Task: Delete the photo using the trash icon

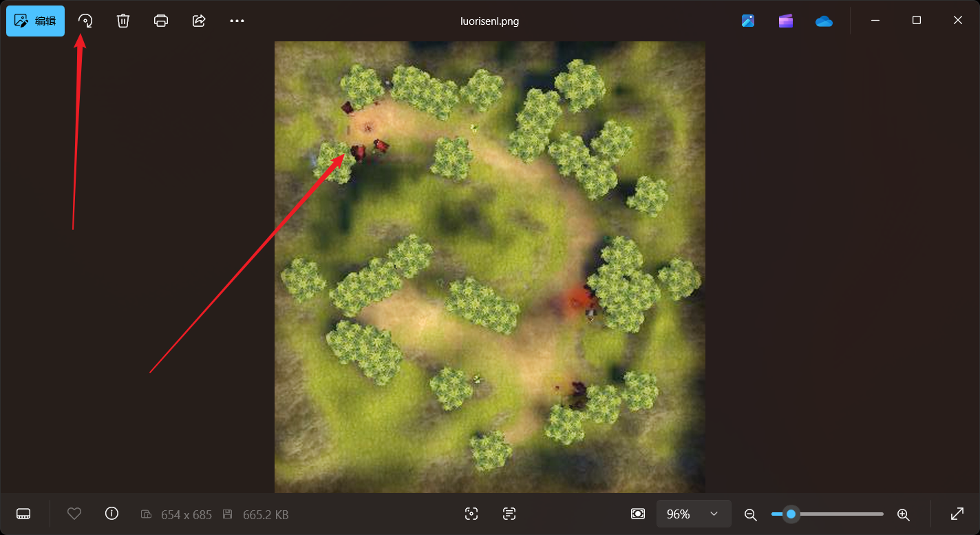Action: pyautogui.click(x=123, y=21)
